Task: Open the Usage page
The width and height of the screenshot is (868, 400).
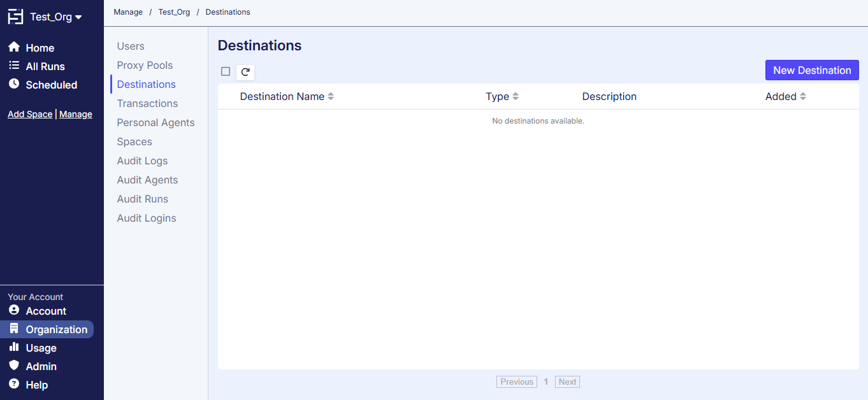Action: (41, 348)
